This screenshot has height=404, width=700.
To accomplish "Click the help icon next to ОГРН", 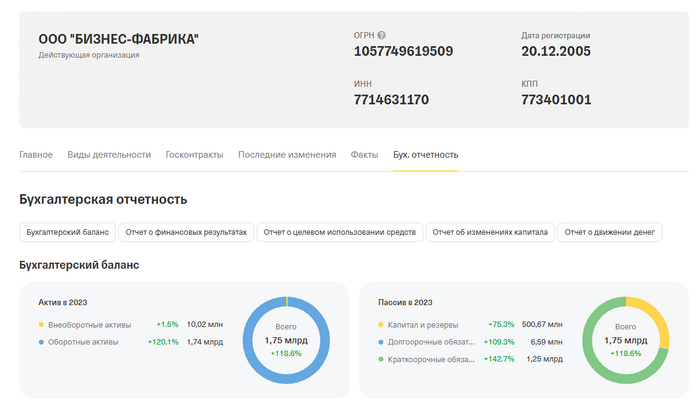I will 382,35.
